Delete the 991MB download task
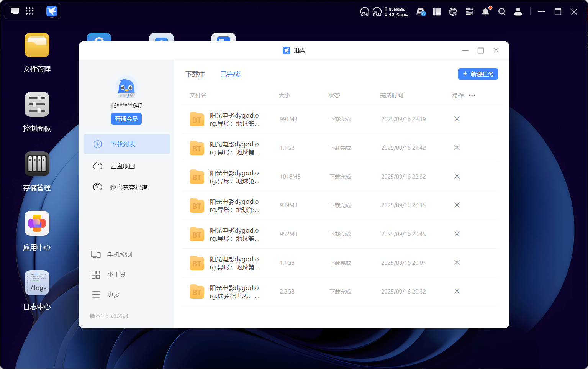 pyautogui.click(x=457, y=119)
